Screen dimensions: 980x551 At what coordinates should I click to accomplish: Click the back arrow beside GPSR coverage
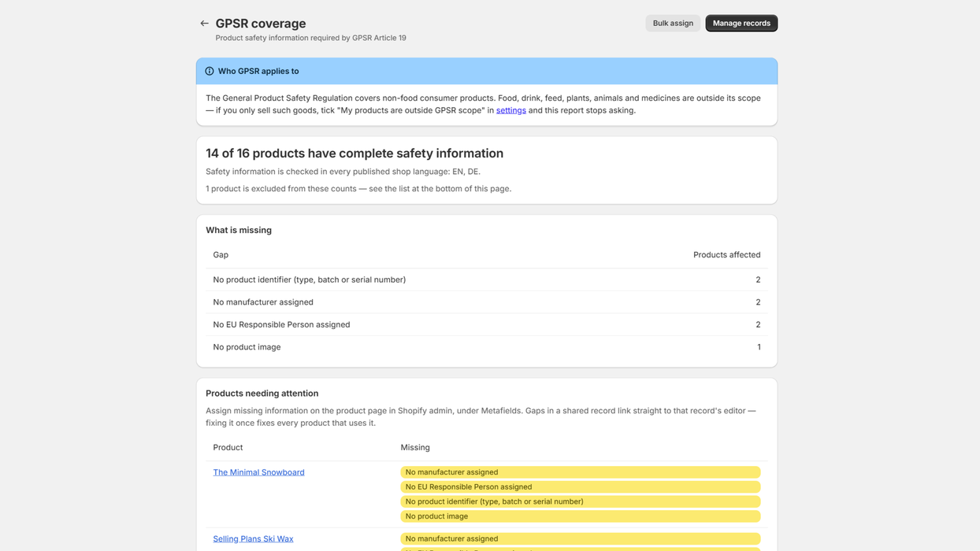(204, 24)
